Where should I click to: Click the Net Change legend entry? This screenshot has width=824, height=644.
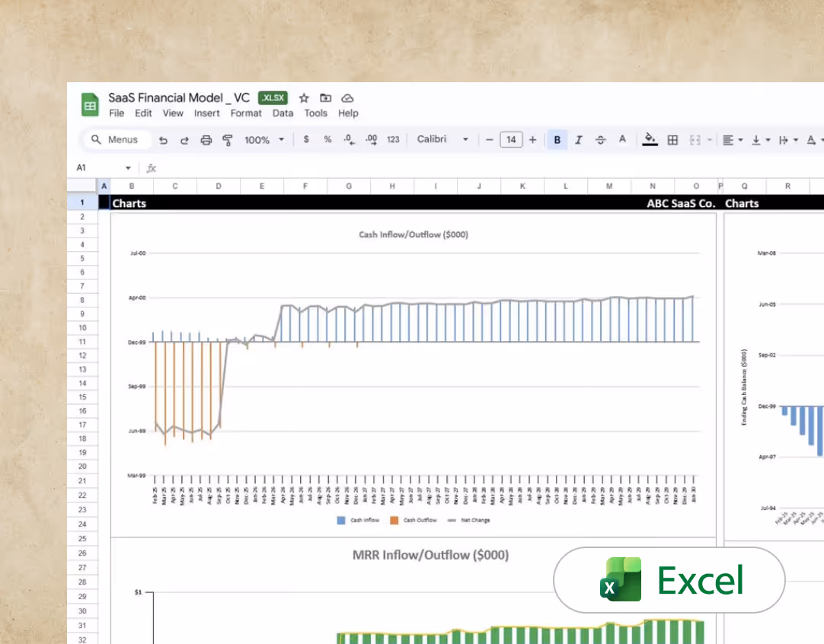469,520
